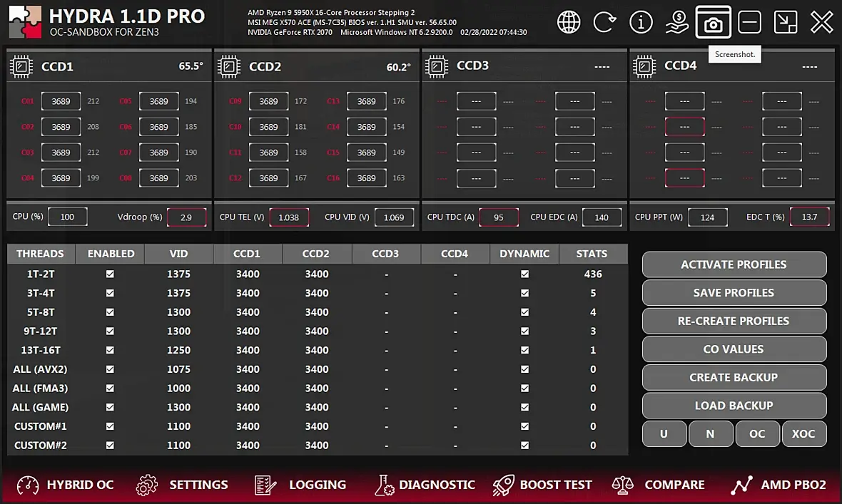Click the CCD2 chip icon
Viewport: 842px width, 504px height.
(x=229, y=66)
